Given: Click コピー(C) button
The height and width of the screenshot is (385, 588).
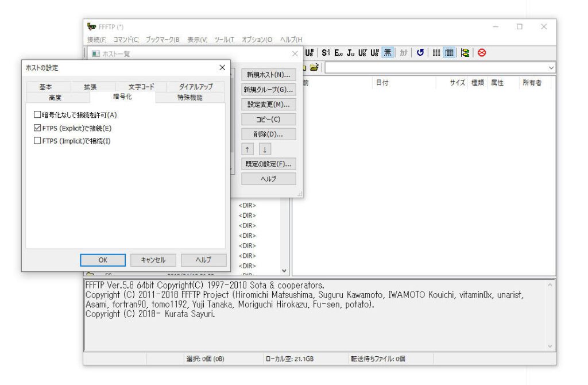Looking at the screenshot, I should click(269, 120).
